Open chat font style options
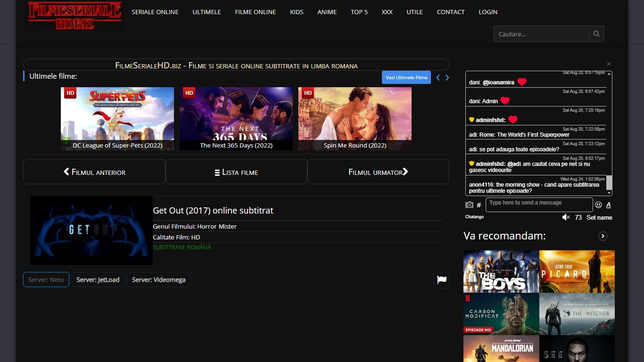 pos(609,205)
